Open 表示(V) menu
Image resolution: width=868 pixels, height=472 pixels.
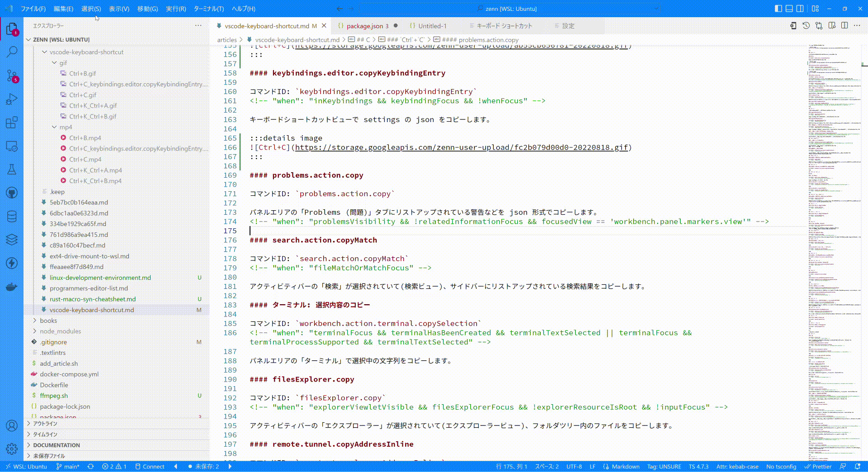[x=119, y=9]
